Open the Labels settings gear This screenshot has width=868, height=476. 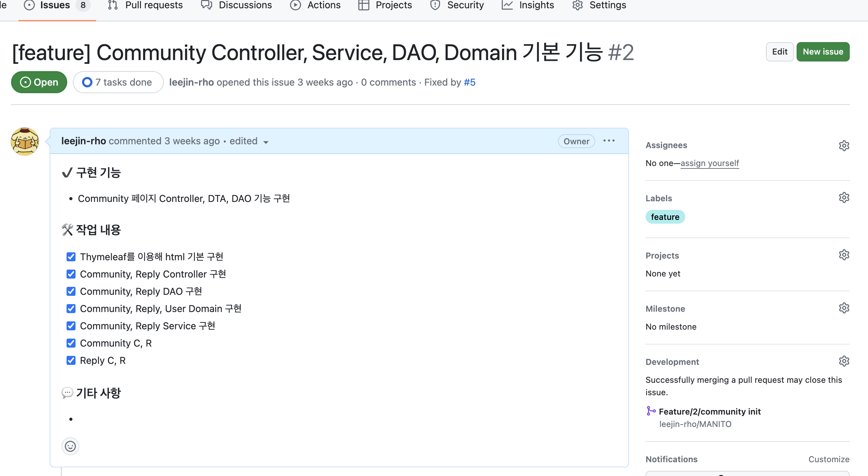[x=844, y=198]
